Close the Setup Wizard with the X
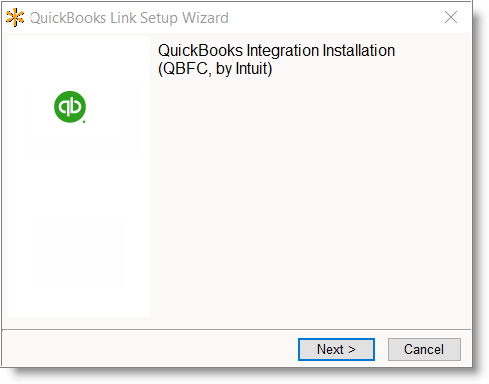 [451, 17]
